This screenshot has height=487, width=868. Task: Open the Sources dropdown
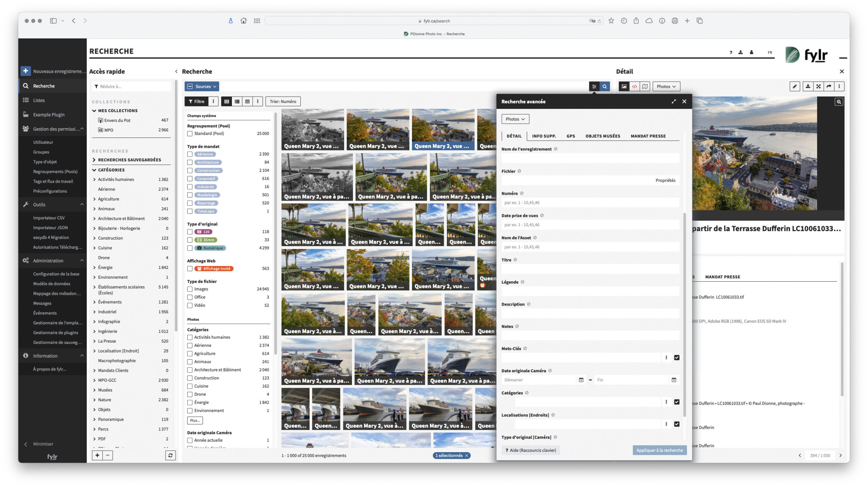[202, 86]
